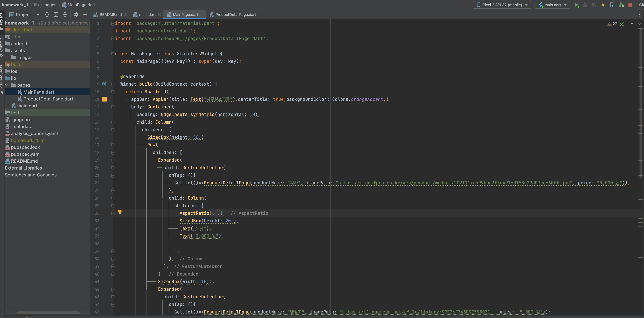Collapse the pages folder in project tree
The width and height of the screenshot is (644, 318).
7,85
